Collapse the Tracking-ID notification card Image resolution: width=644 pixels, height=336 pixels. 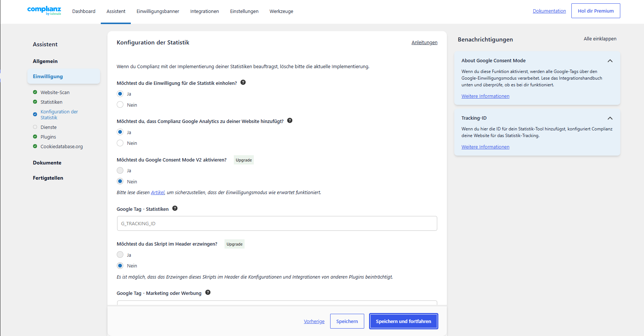click(610, 118)
